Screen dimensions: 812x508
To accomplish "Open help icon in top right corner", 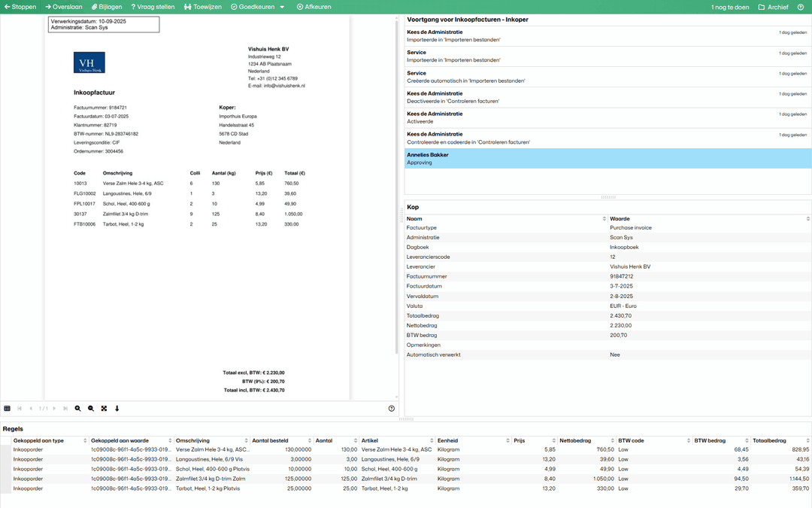I will coord(801,7).
